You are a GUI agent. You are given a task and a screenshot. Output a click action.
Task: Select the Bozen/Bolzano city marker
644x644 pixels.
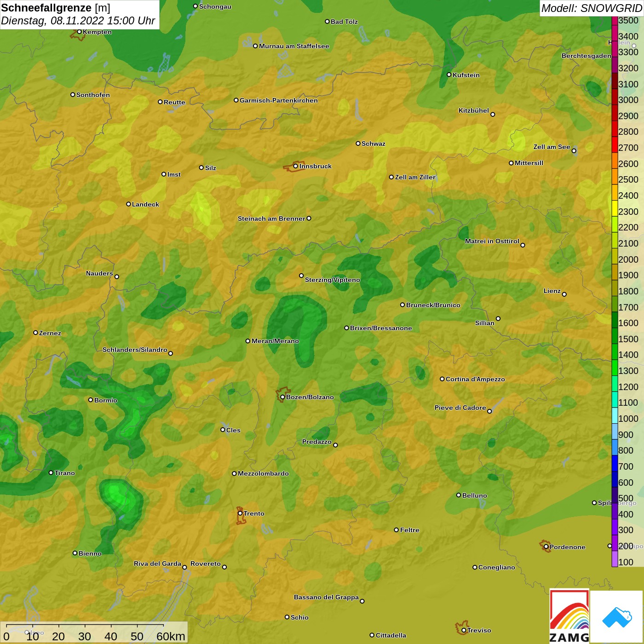pyautogui.click(x=282, y=397)
